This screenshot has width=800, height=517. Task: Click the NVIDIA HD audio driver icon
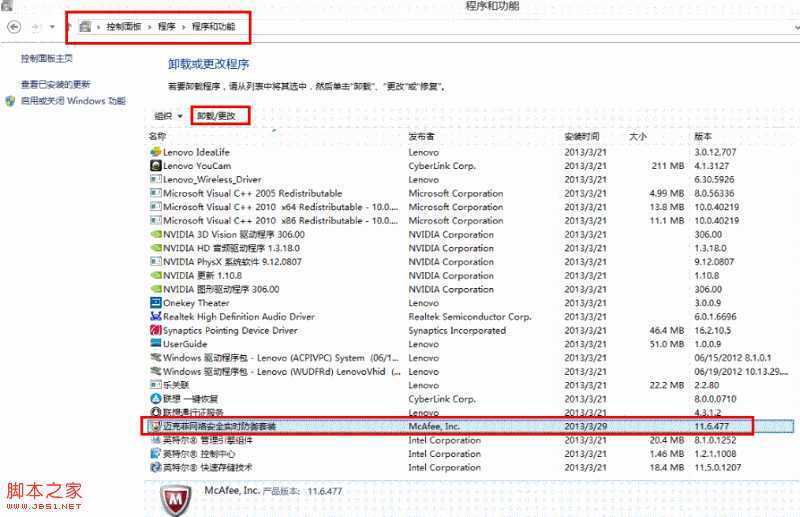pos(156,248)
